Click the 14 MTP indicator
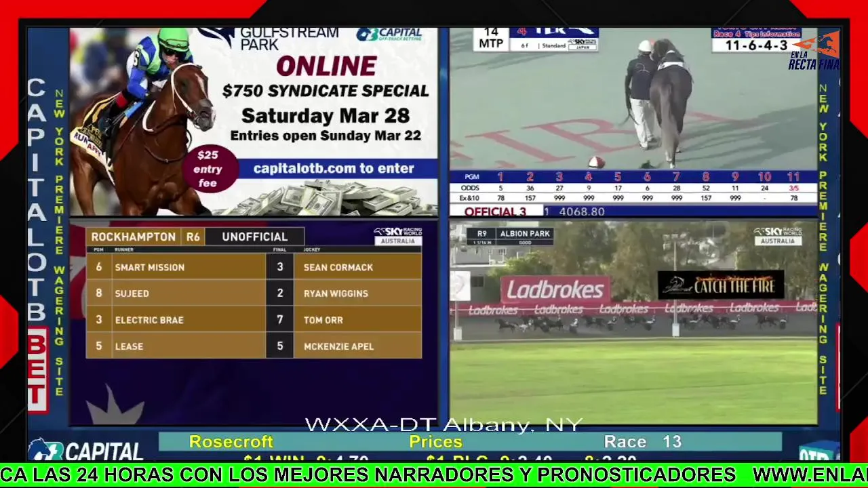Screen dimensions: 868x488 click(x=491, y=39)
